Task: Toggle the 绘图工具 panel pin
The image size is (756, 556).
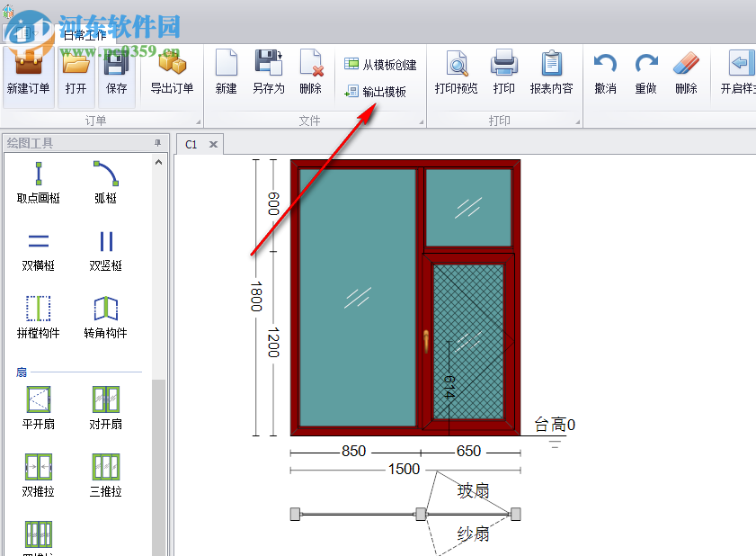Action: pos(157,143)
